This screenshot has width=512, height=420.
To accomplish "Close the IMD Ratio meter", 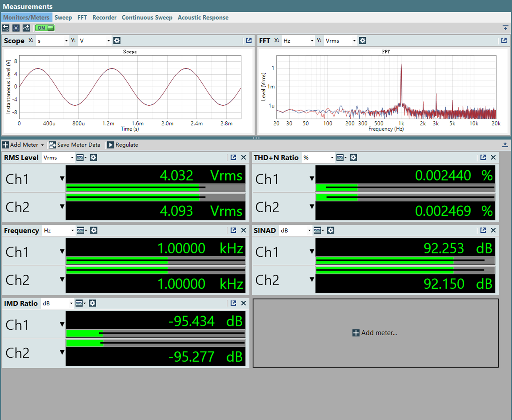I will click(x=243, y=303).
